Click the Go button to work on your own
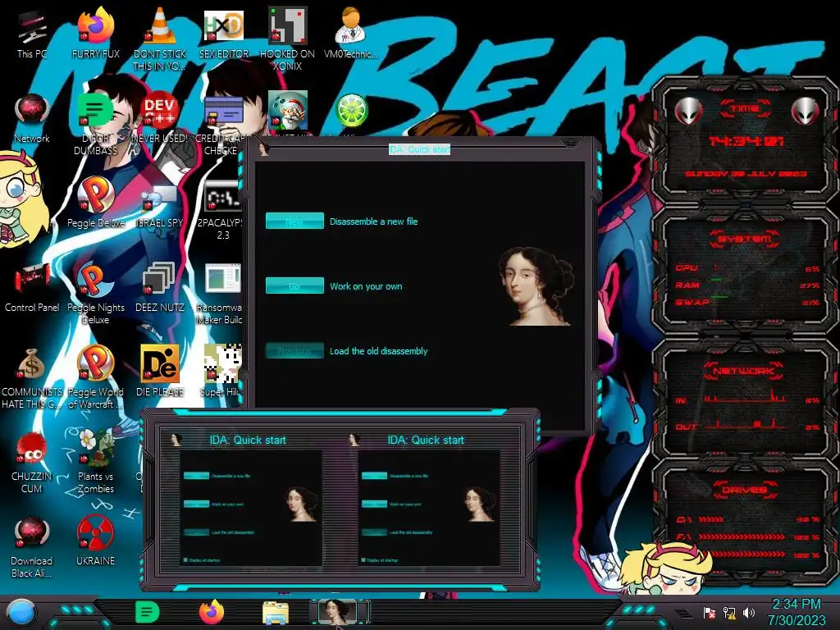 pyautogui.click(x=294, y=285)
